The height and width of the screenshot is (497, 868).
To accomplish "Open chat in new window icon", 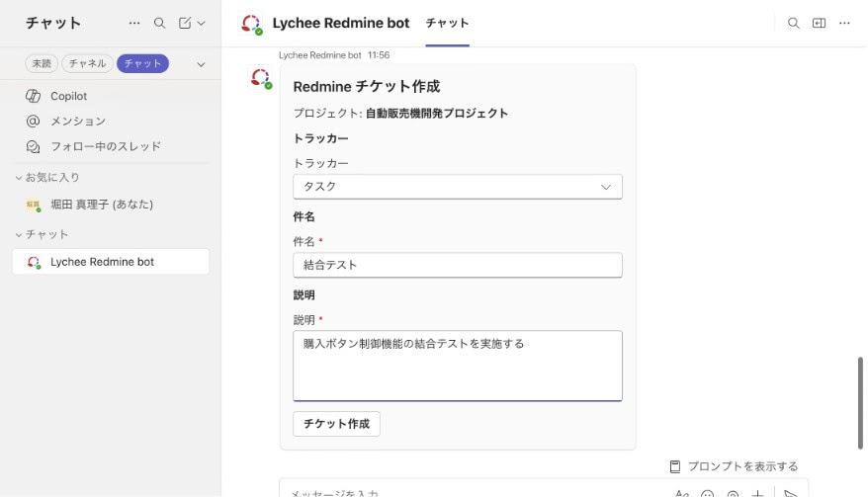I will coord(819,23).
